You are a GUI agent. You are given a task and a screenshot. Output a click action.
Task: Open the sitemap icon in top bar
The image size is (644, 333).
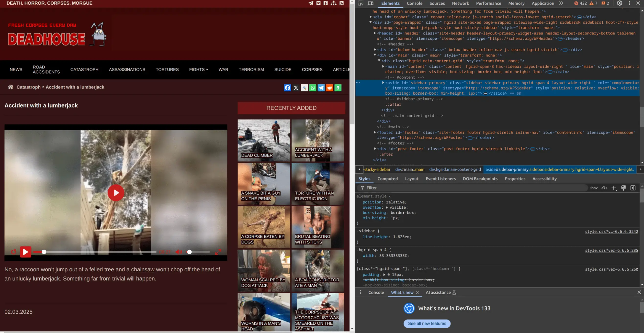click(x=334, y=3)
